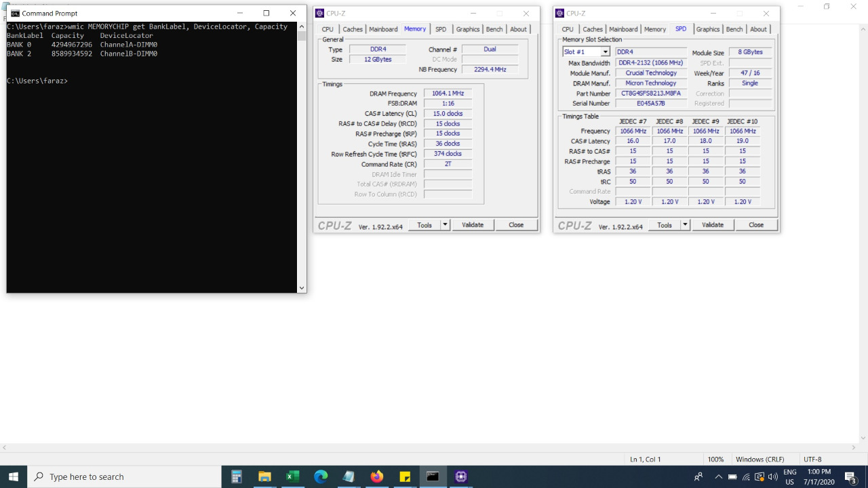The width and height of the screenshot is (868, 488).
Task: Open Firefox from the taskbar
Action: pyautogui.click(x=376, y=476)
